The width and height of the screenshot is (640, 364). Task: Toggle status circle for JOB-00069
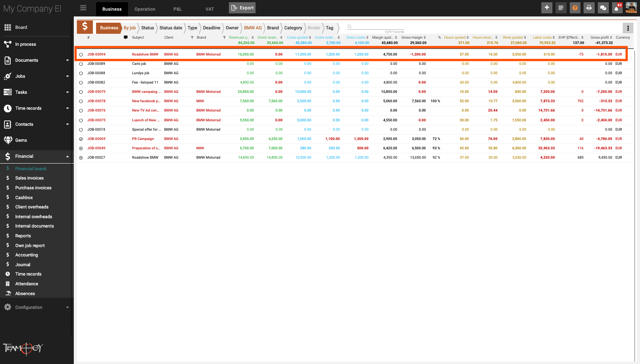coord(81,139)
